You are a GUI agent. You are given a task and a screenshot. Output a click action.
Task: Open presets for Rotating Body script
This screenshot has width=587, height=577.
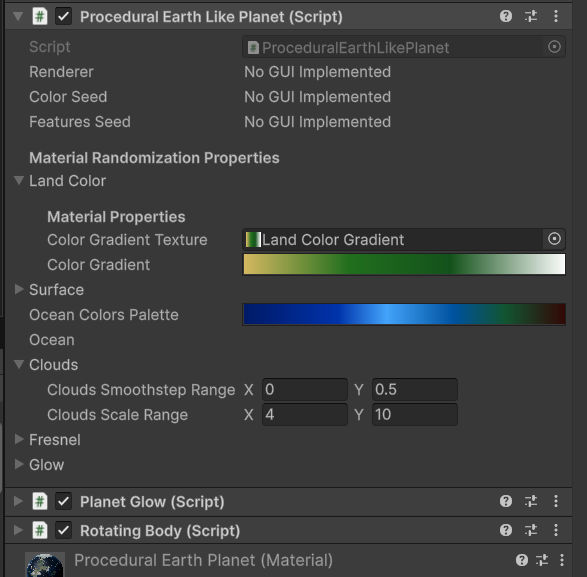click(531, 530)
